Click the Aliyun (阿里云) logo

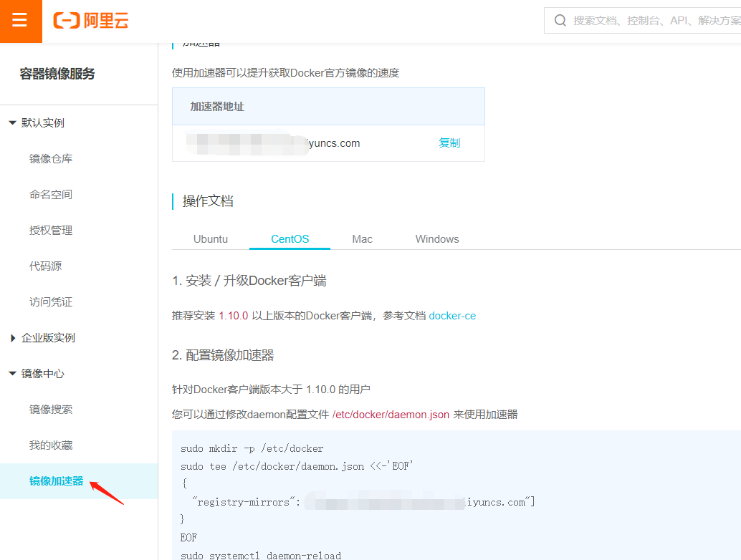[89, 21]
